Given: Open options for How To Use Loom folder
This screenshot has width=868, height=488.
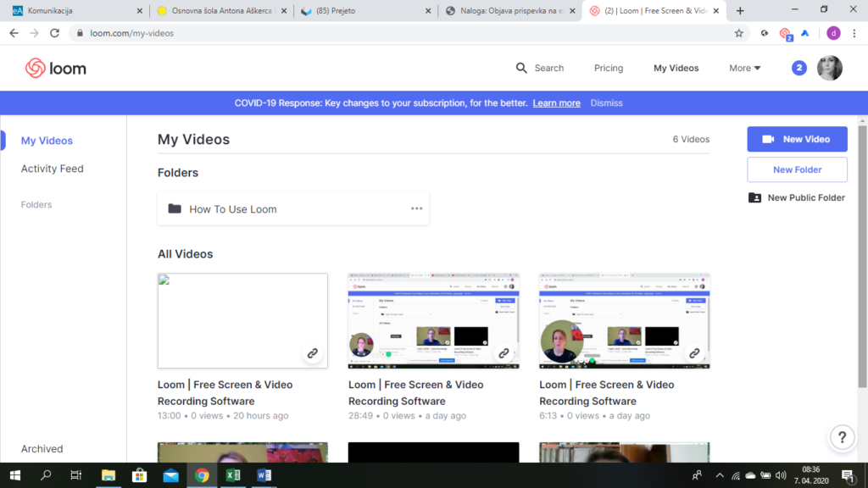Looking at the screenshot, I should (416, 208).
